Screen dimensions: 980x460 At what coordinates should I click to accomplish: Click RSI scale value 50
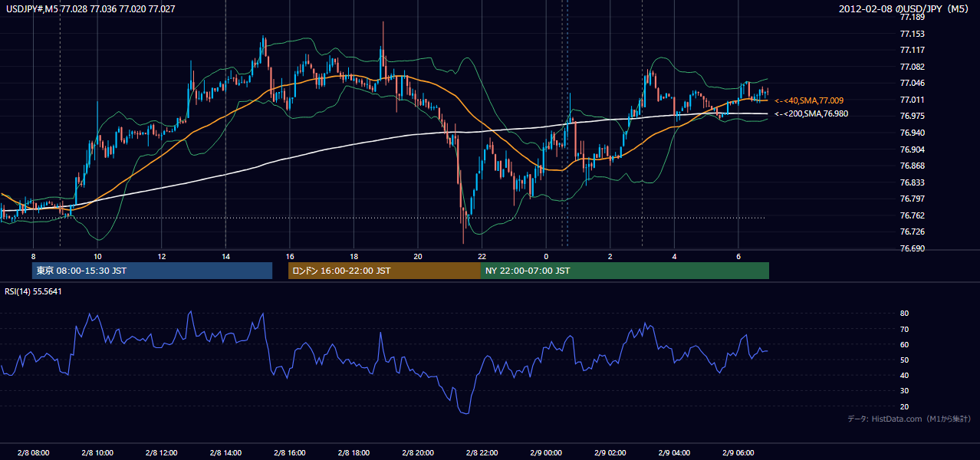click(x=905, y=360)
